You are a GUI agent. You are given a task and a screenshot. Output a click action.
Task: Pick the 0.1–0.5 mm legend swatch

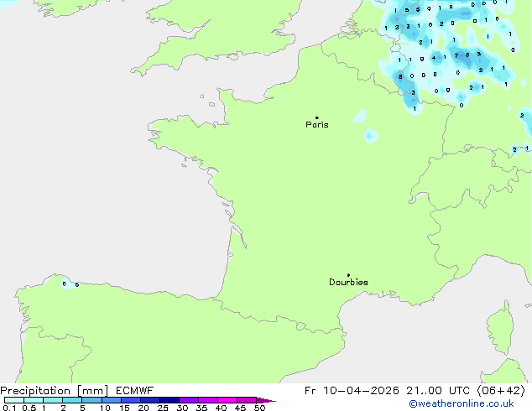tap(14, 400)
